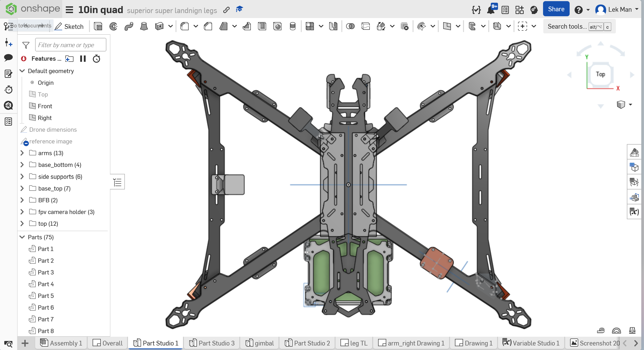Expand the arms (13) folder
The height and width of the screenshot is (350, 644).
pyautogui.click(x=22, y=153)
